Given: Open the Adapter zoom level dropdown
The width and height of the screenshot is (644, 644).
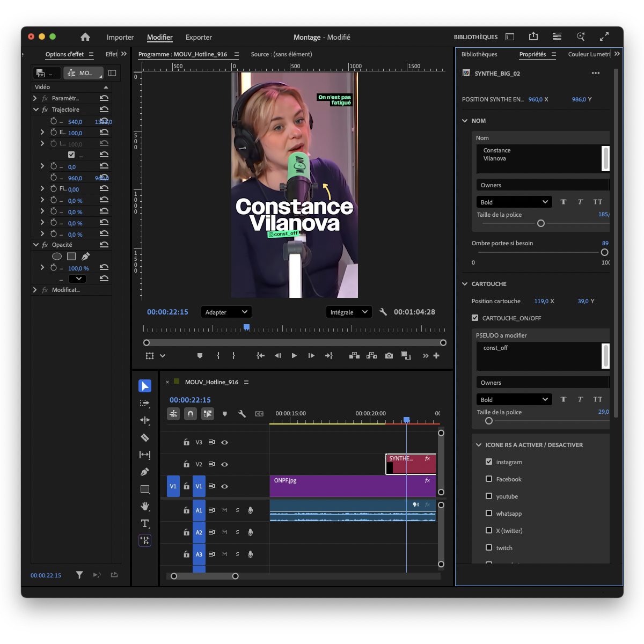Looking at the screenshot, I should 226,312.
